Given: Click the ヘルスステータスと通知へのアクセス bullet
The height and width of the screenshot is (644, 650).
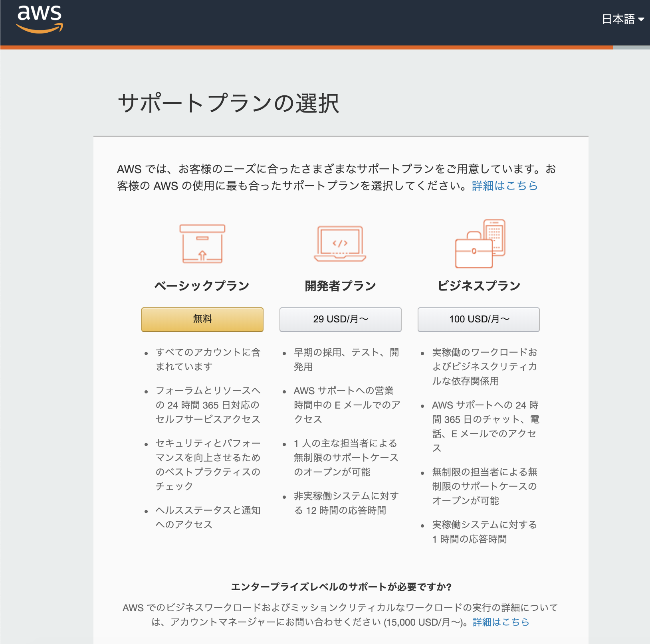Looking at the screenshot, I should [x=208, y=518].
